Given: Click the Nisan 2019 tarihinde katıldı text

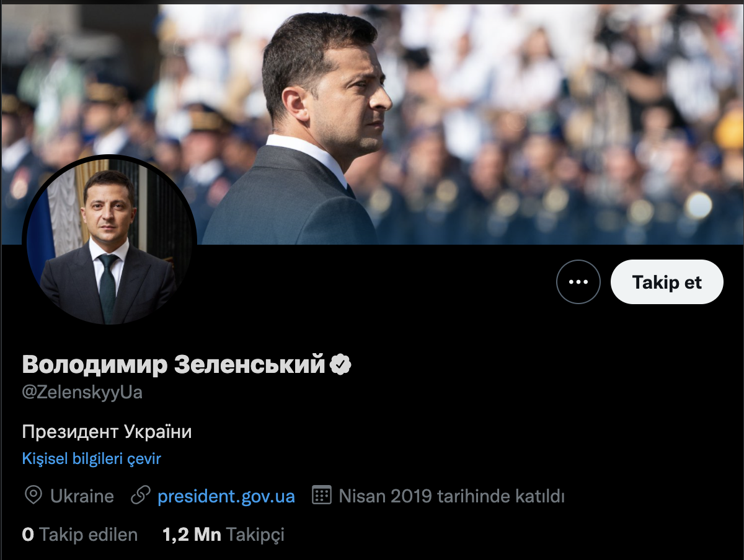Looking at the screenshot, I should tap(451, 496).
